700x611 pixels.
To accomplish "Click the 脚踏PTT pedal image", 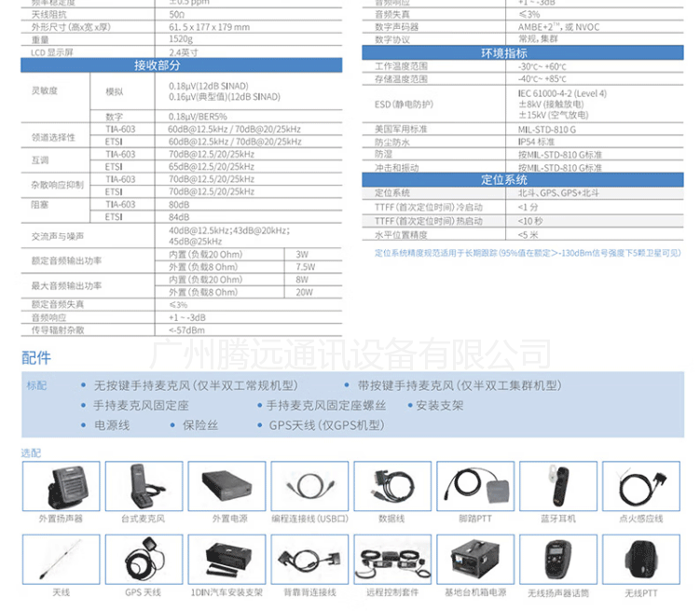I will point(475,486).
